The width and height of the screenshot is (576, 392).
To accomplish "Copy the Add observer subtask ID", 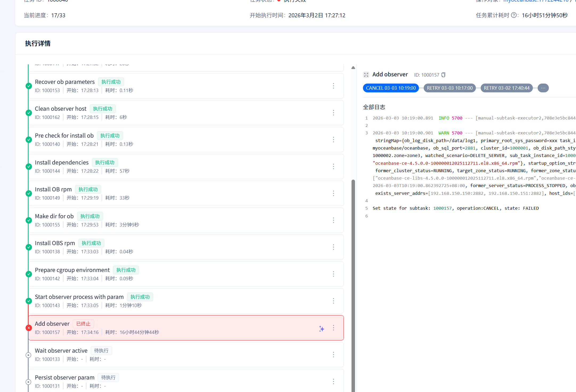I will tap(443, 75).
